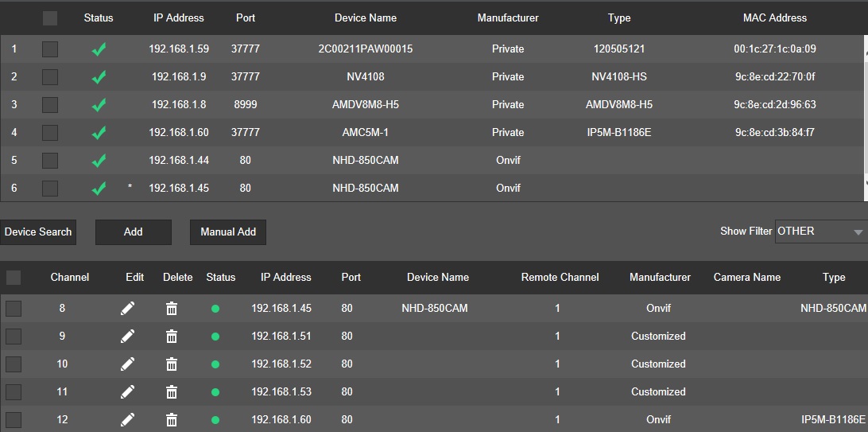868x432 pixels.
Task: Delete channel 12 using the trash icon
Action: coord(172,419)
